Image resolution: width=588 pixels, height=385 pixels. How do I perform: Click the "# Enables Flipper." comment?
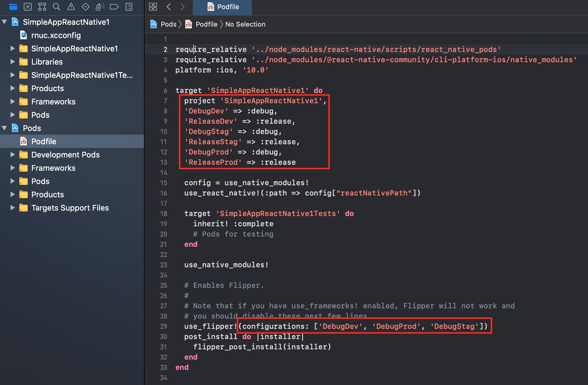[x=224, y=285]
